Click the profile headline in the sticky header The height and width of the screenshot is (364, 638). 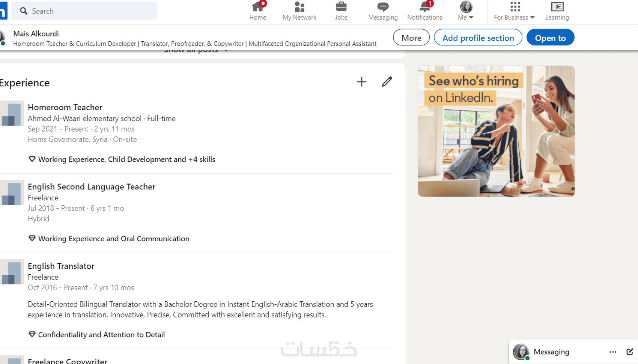pos(195,44)
